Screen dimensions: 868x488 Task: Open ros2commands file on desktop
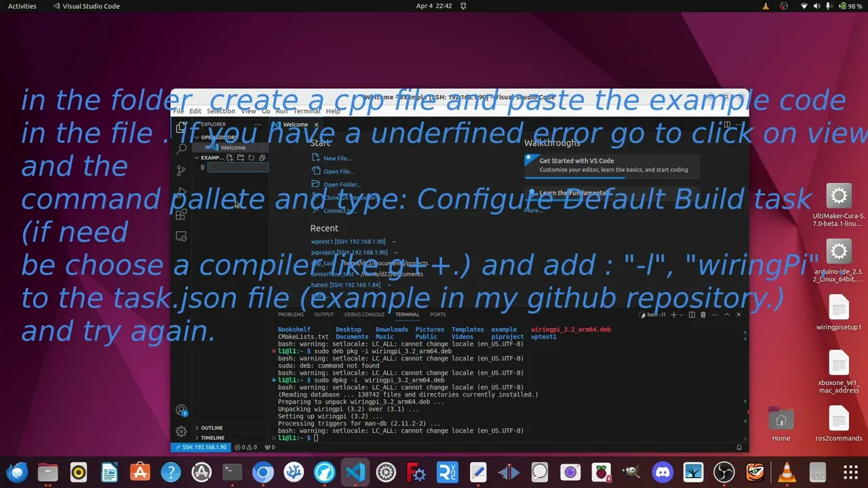839,424
